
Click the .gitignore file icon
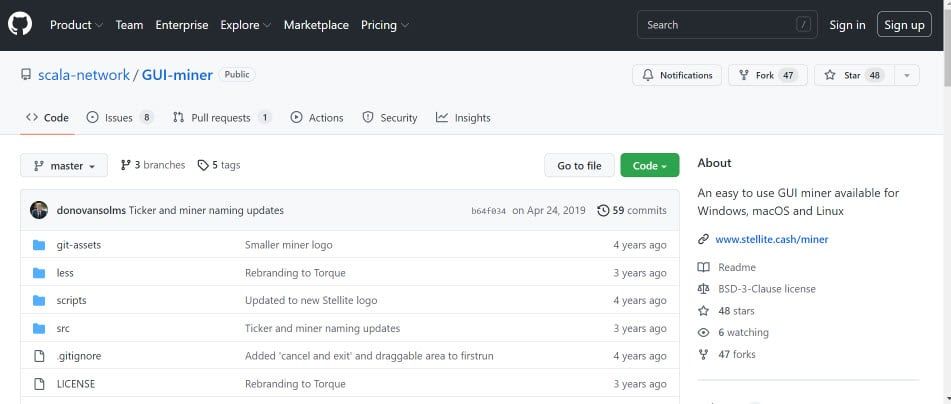39,356
